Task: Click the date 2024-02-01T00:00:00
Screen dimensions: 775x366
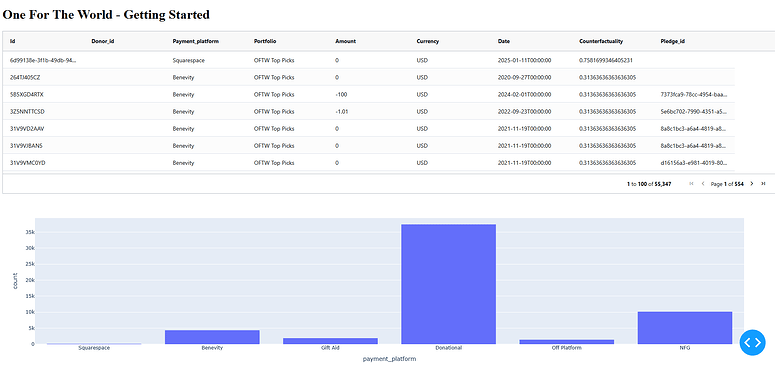Action: tap(524, 94)
